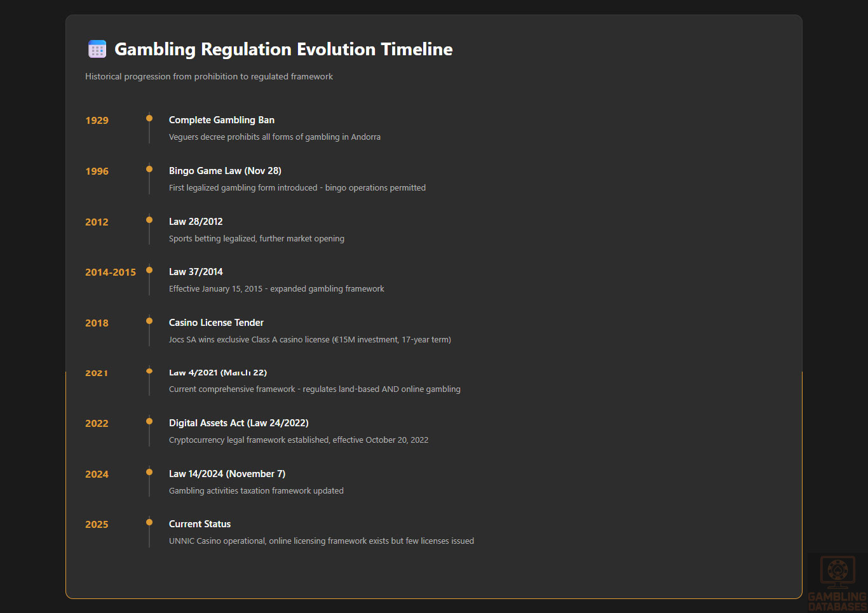Select the 1996 timeline dot marker
The width and height of the screenshot is (868, 613).
pos(149,169)
